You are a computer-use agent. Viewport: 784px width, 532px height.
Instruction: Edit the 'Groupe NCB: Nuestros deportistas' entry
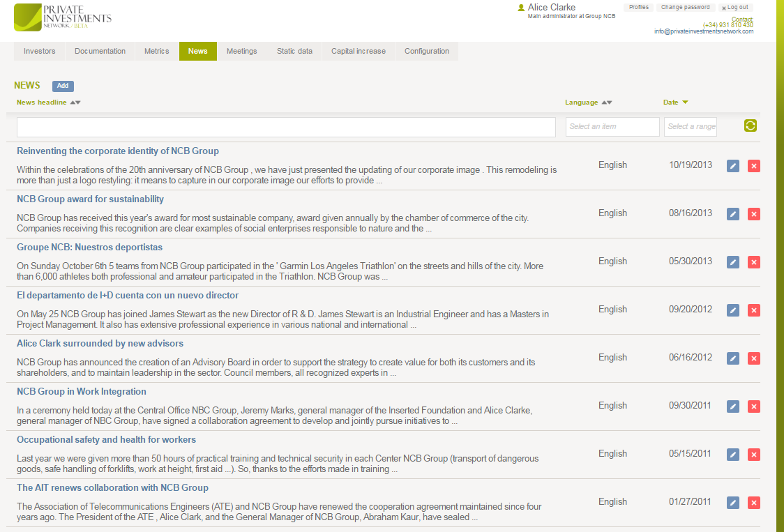tap(732, 262)
